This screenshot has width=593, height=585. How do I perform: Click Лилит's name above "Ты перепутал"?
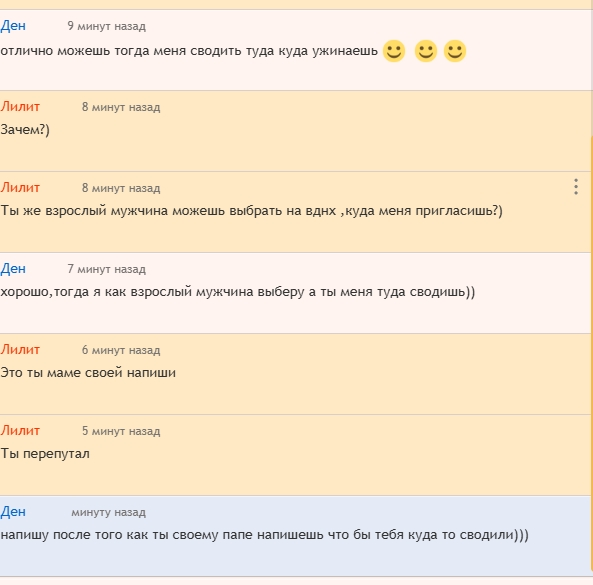(x=20, y=430)
